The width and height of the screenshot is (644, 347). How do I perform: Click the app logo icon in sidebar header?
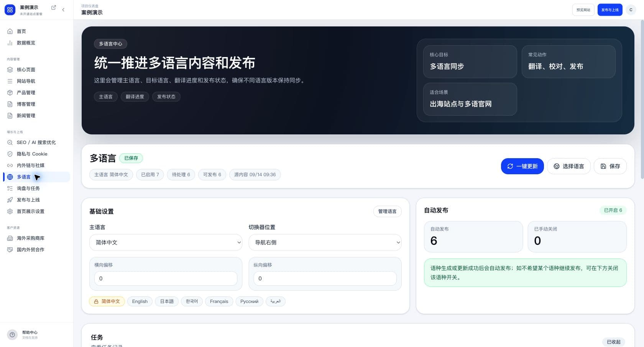[10, 10]
